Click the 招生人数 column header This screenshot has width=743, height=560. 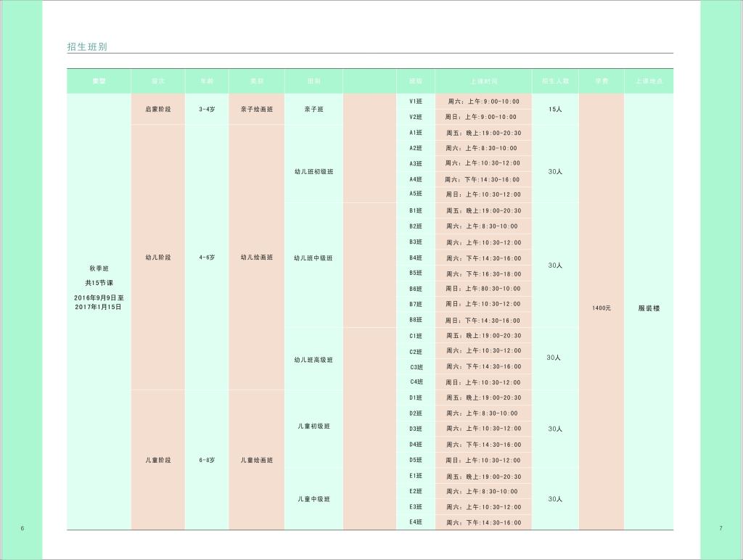(x=555, y=81)
